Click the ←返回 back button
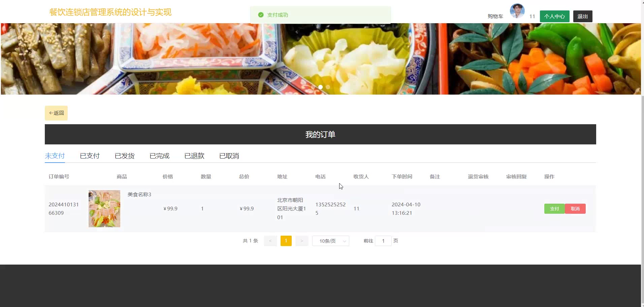This screenshot has height=307, width=644. (x=56, y=113)
